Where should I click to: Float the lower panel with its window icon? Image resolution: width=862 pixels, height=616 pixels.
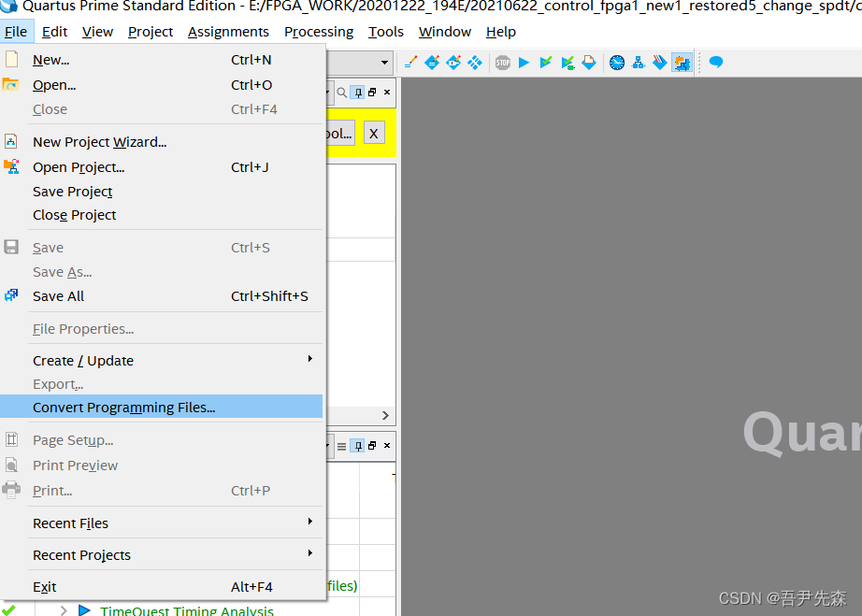click(372, 446)
